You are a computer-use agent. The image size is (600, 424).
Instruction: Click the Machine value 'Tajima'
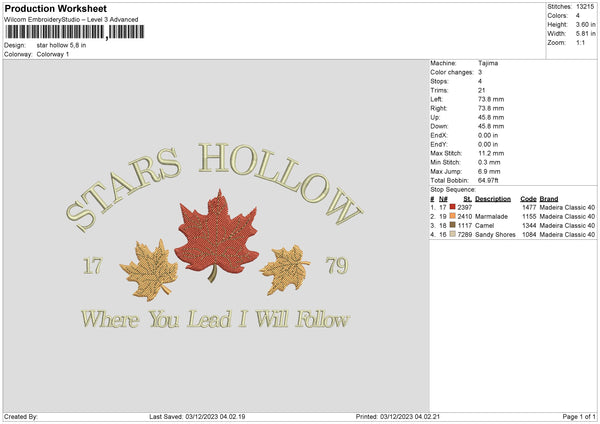coord(488,63)
